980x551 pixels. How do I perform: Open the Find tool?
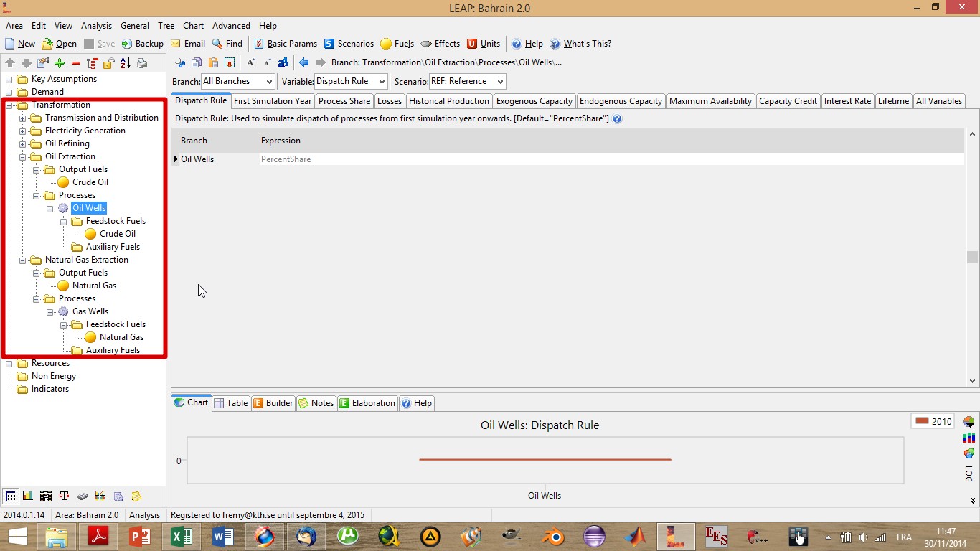pos(227,44)
